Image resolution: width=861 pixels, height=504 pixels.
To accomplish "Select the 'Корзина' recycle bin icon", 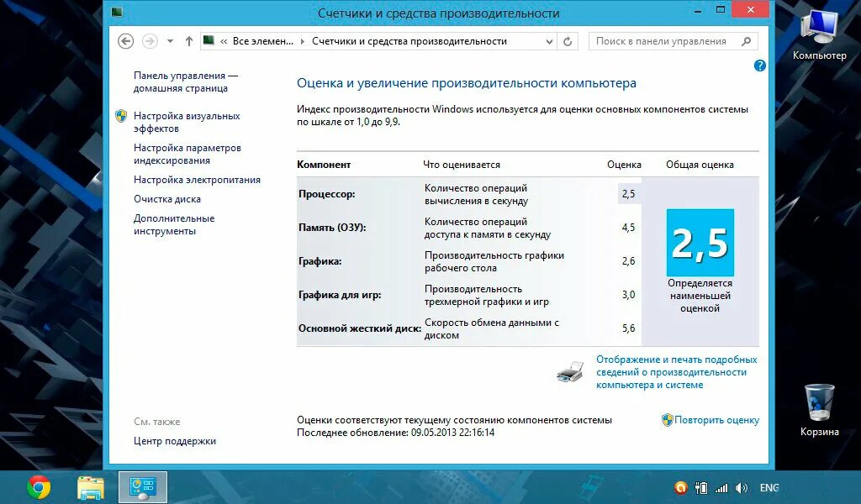I will tap(819, 410).
